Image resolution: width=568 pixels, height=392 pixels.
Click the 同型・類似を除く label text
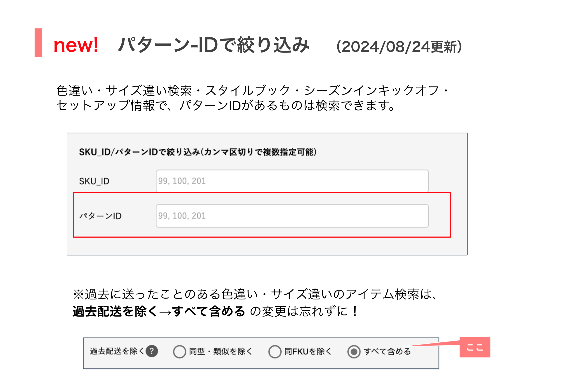(221, 351)
